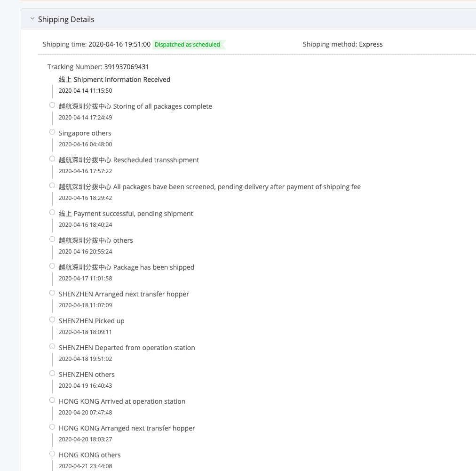Image resolution: width=476 pixels, height=471 pixels.
Task: Click the Shipping Details header title
Action: pos(66,19)
